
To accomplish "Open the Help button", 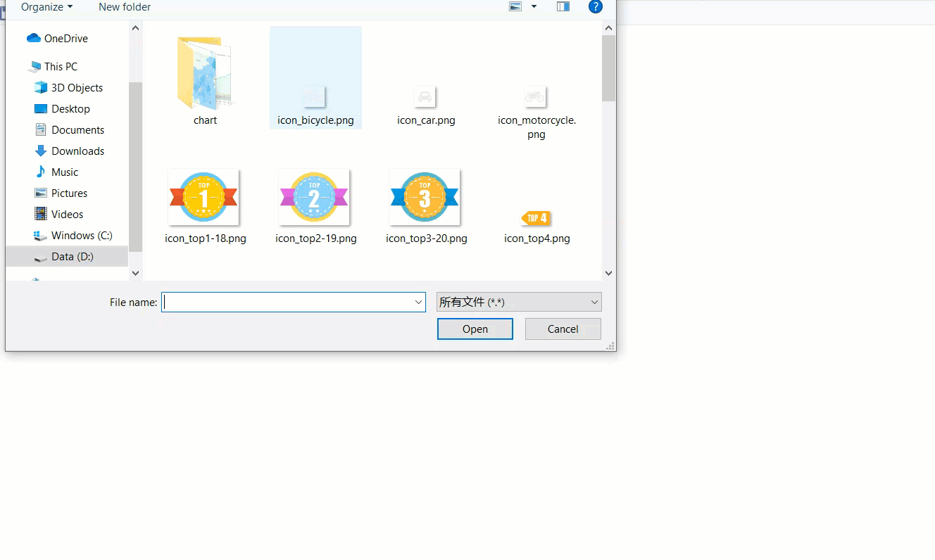I will (x=596, y=7).
